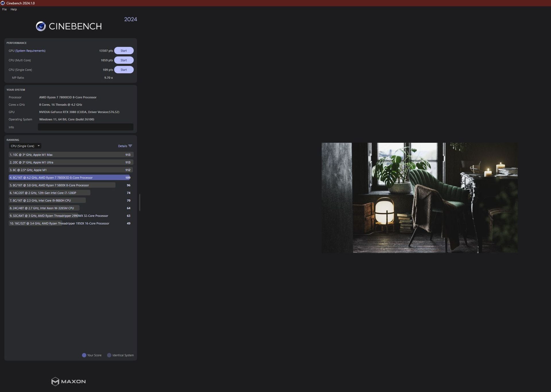Click the MP Ratio value 9.70 x
The width and height of the screenshot is (551, 392).
pos(108,78)
